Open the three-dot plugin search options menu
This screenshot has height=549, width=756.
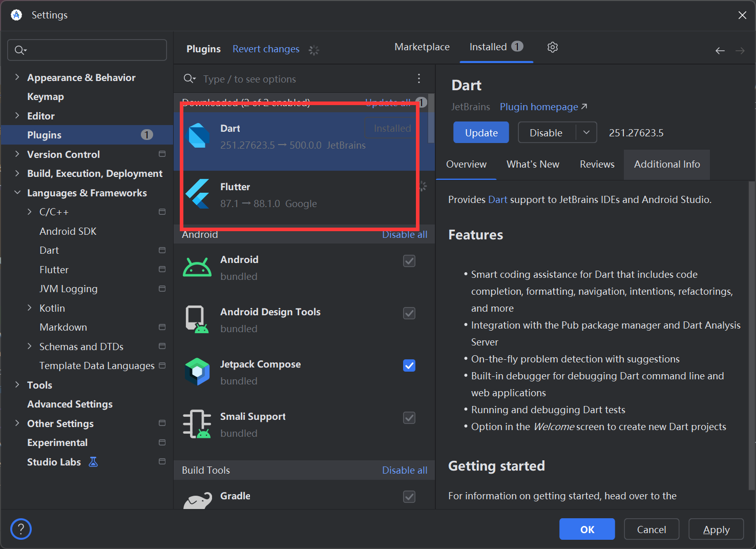tap(419, 78)
